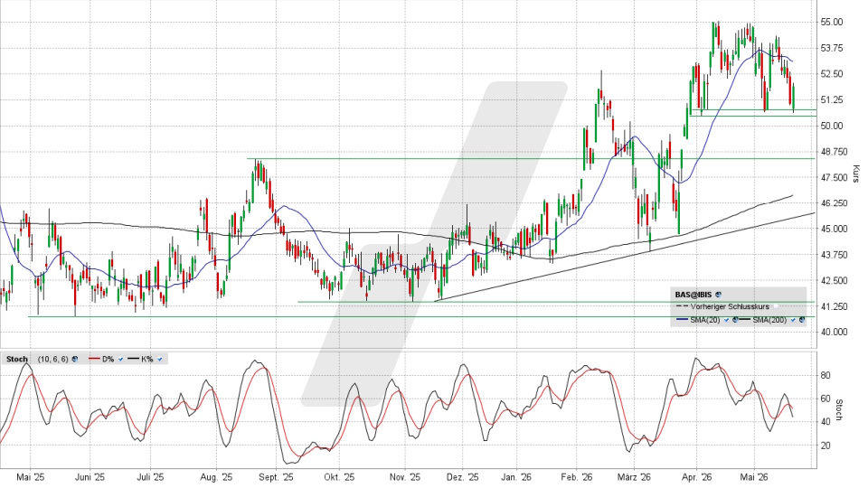
Task: Click the Vorheriger Schlusskurs legend label
Action: (730, 306)
